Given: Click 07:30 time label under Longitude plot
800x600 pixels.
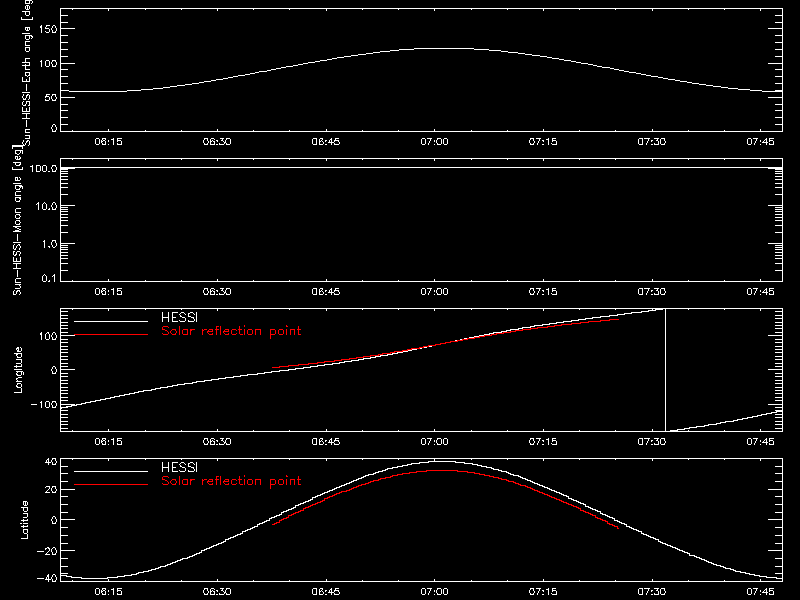Looking at the screenshot, I should [652, 442].
